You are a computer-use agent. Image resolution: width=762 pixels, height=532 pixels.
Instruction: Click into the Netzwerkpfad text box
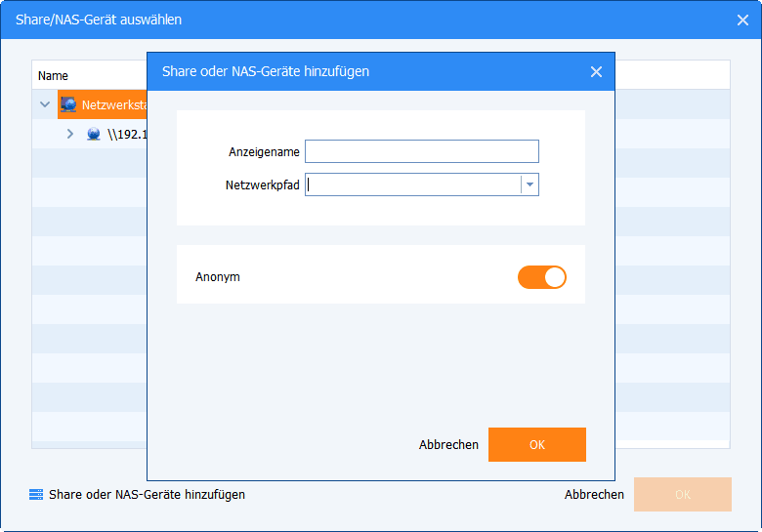point(412,184)
